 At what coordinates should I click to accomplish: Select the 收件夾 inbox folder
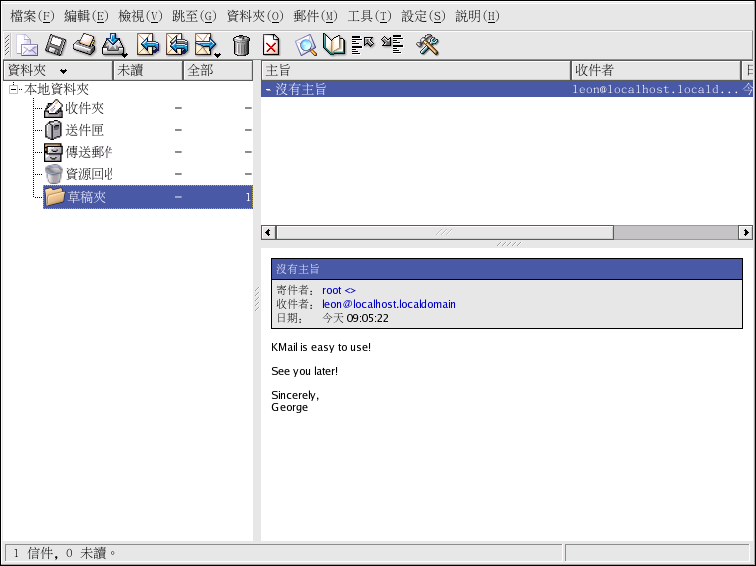(85, 108)
